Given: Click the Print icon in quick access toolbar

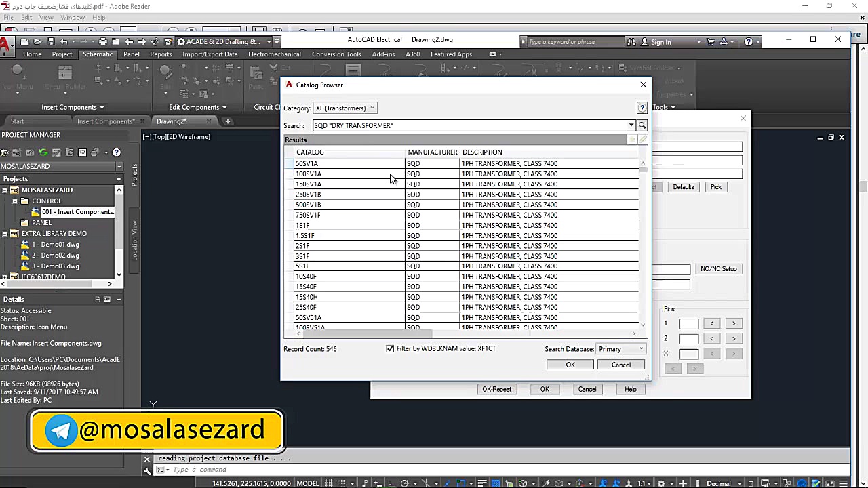Looking at the screenshot, I should [x=103, y=41].
